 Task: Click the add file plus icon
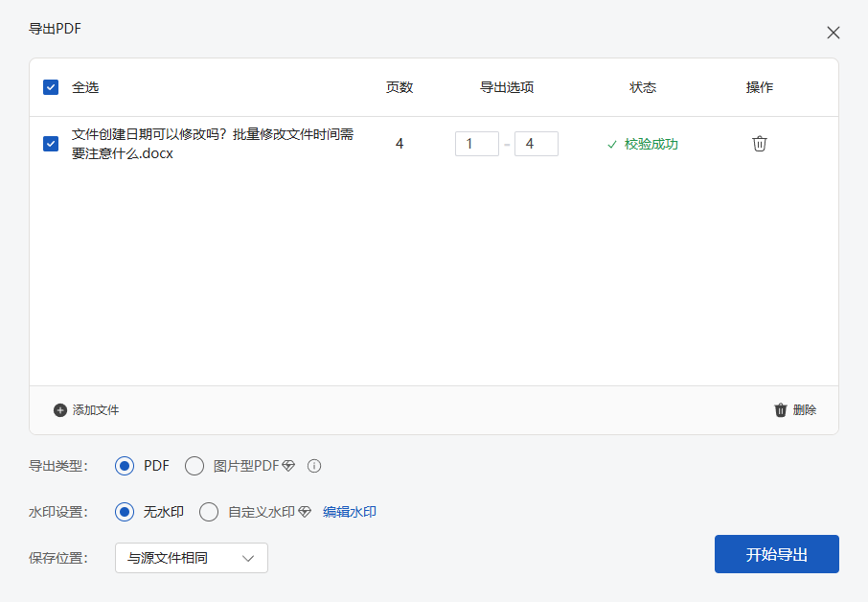point(59,410)
